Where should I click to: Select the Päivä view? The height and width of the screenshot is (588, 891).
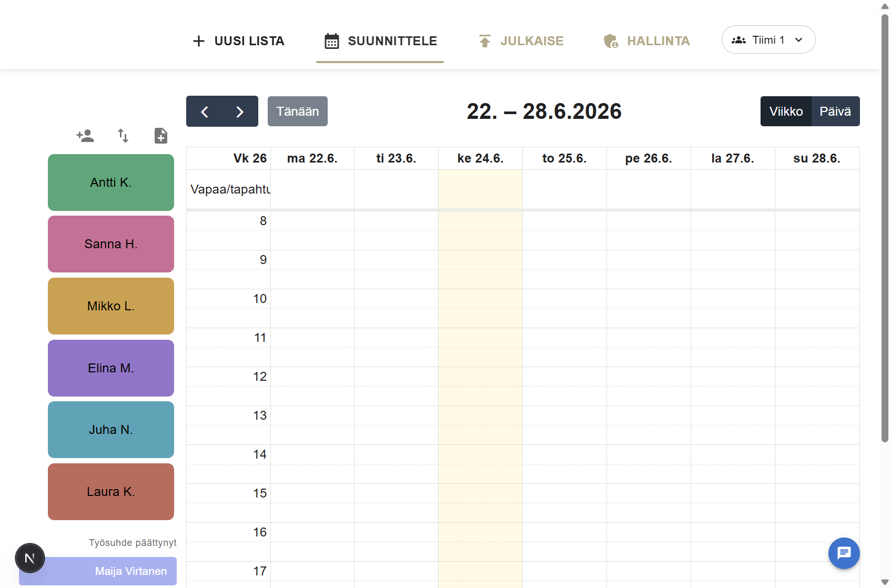coord(835,111)
